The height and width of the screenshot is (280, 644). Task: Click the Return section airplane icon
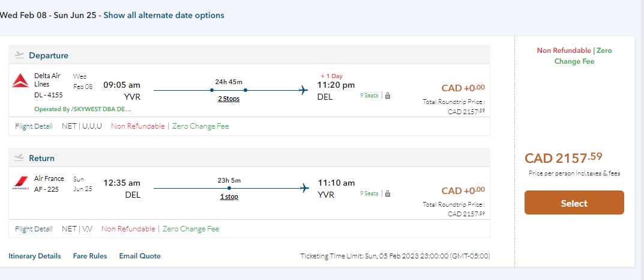tap(19, 158)
